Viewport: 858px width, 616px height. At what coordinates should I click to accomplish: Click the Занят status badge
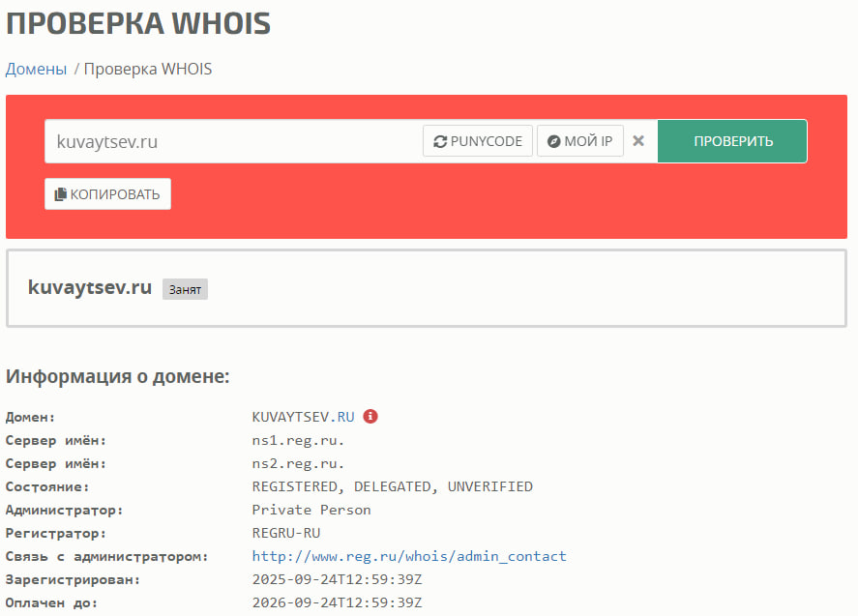(x=185, y=289)
